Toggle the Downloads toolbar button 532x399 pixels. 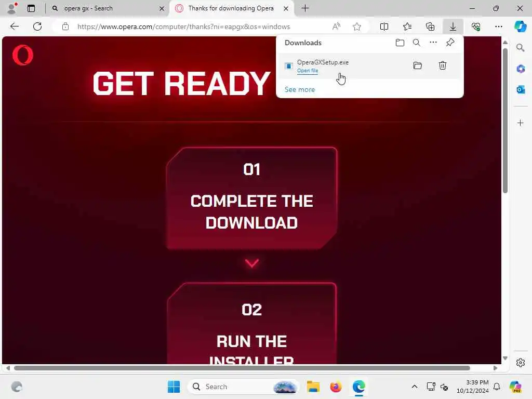click(453, 26)
